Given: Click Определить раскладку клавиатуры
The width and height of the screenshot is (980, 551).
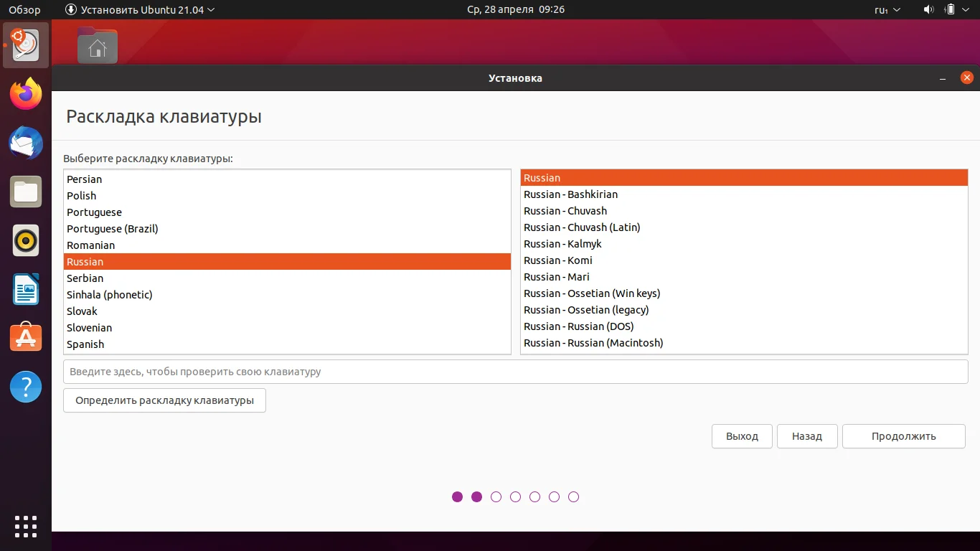Looking at the screenshot, I should tap(164, 400).
